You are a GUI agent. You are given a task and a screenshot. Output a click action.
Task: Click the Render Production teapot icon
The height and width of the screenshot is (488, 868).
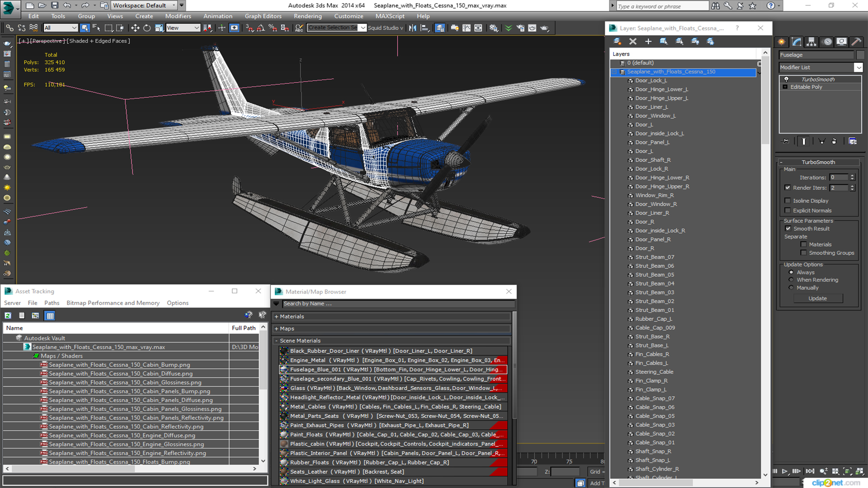tap(544, 28)
